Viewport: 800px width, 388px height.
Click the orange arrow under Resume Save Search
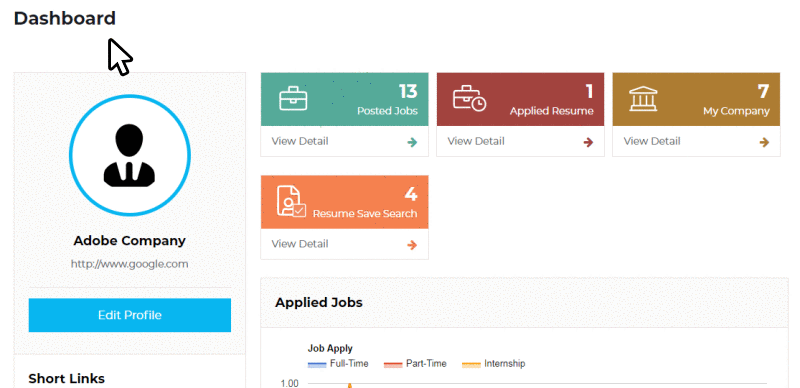[x=412, y=245]
